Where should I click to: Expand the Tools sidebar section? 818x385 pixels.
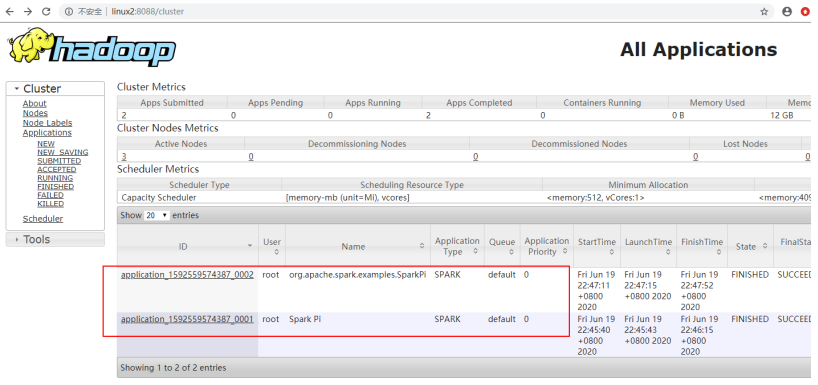pos(55,239)
